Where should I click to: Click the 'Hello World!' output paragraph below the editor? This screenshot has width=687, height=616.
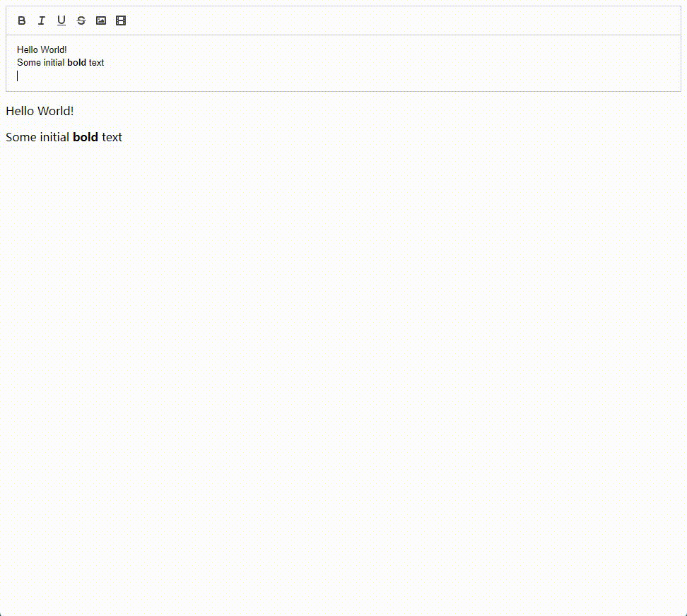point(40,111)
